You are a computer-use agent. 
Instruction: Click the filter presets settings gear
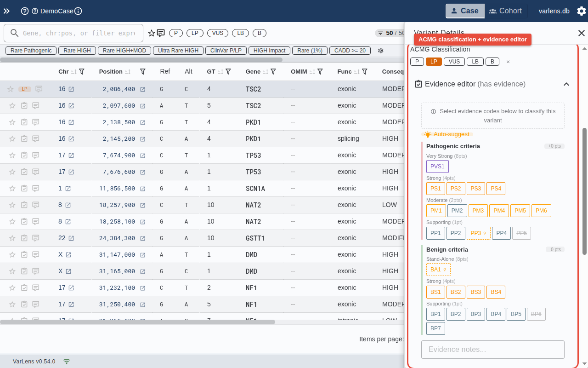380,51
